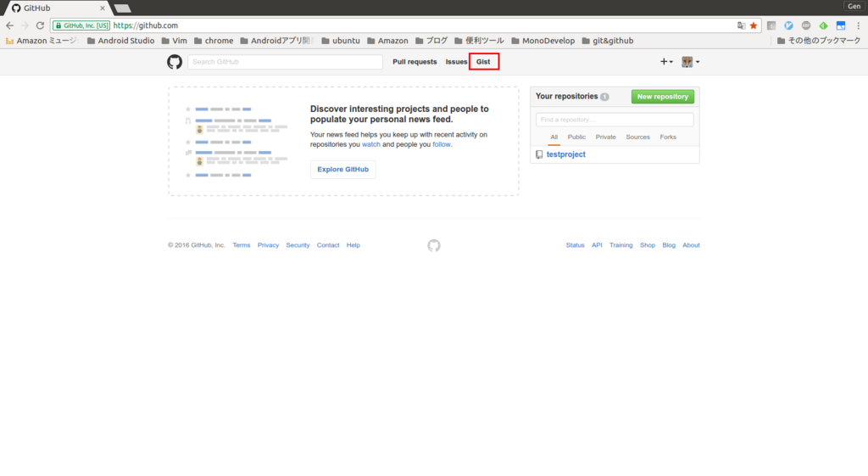The width and height of the screenshot is (868, 476).
Task: Select the Sources repositories filter tab
Action: point(637,137)
